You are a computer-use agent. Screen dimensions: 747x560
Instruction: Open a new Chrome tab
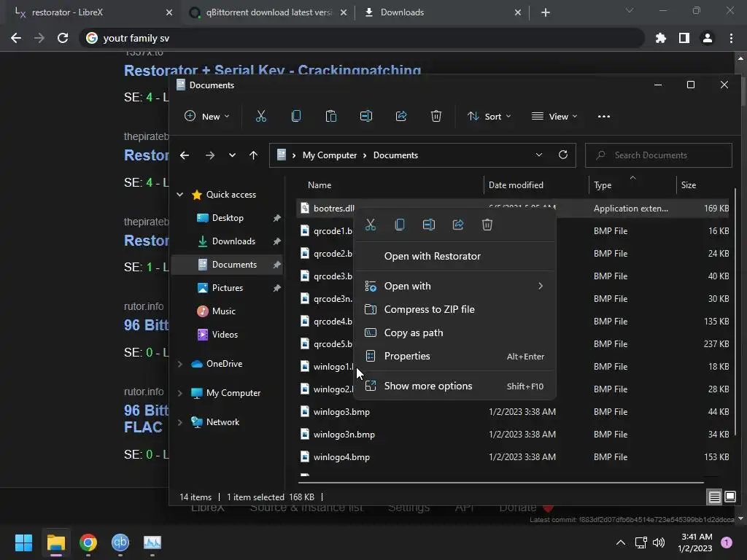pos(546,12)
